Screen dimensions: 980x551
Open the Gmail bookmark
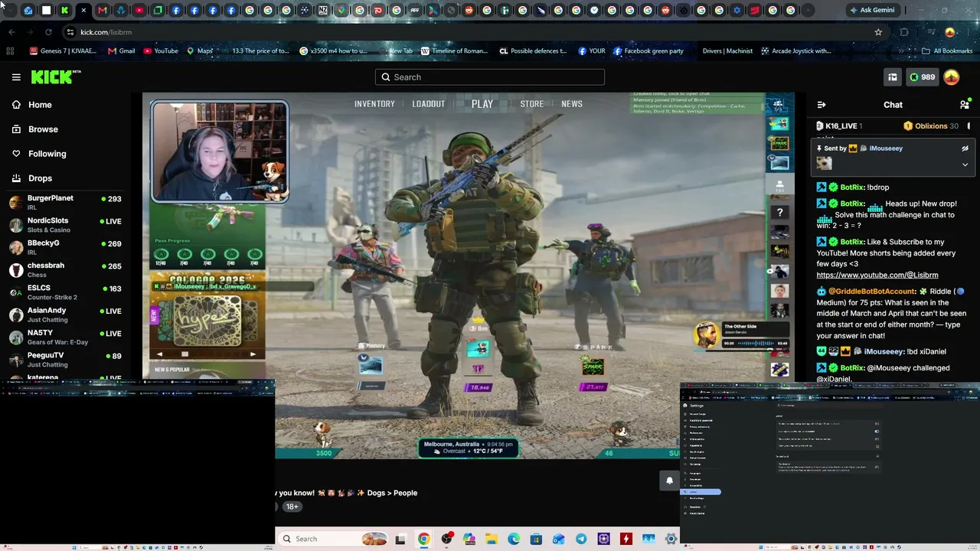(x=122, y=51)
